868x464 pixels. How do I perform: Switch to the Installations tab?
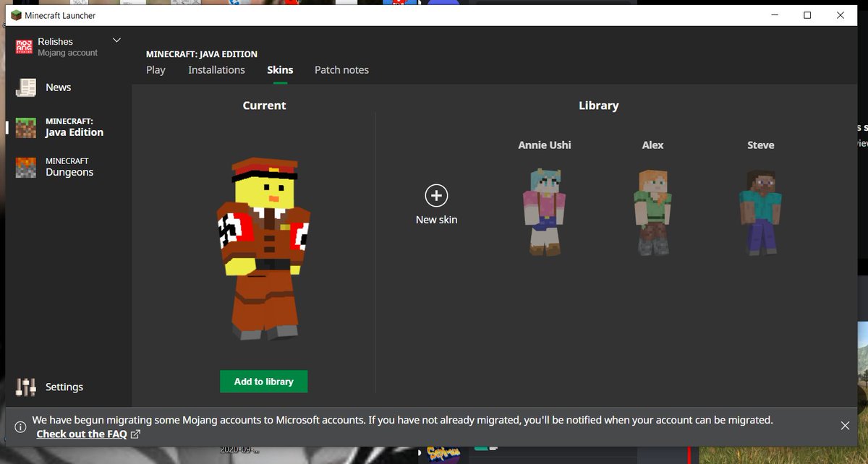[x=216, y=70]
